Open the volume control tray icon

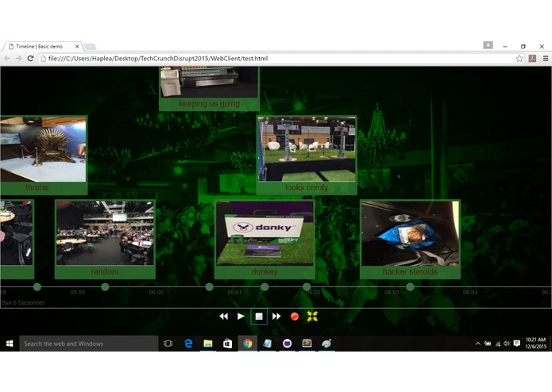(507, 344)
